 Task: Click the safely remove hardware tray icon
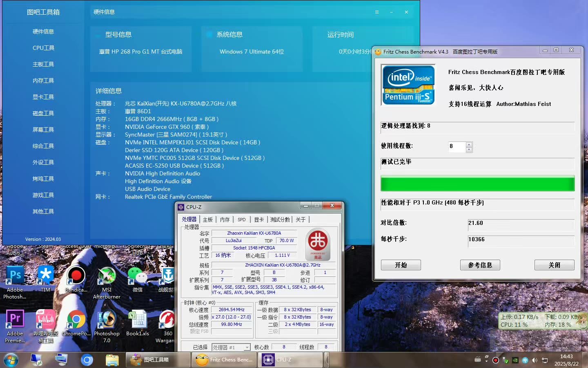[x=506, y=360]
